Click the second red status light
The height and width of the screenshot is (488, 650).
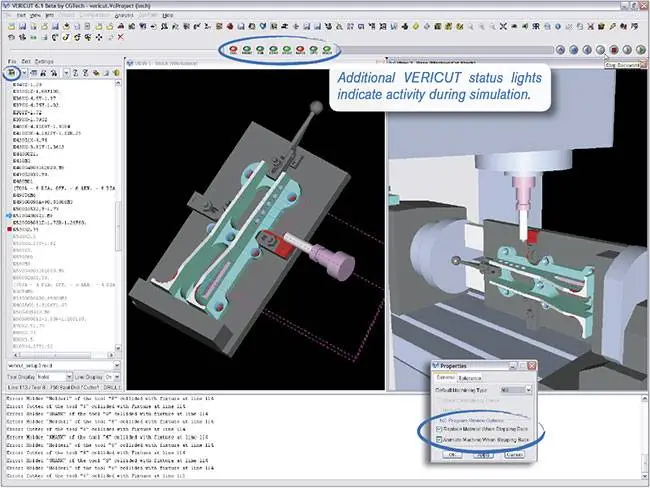(300, 50)
